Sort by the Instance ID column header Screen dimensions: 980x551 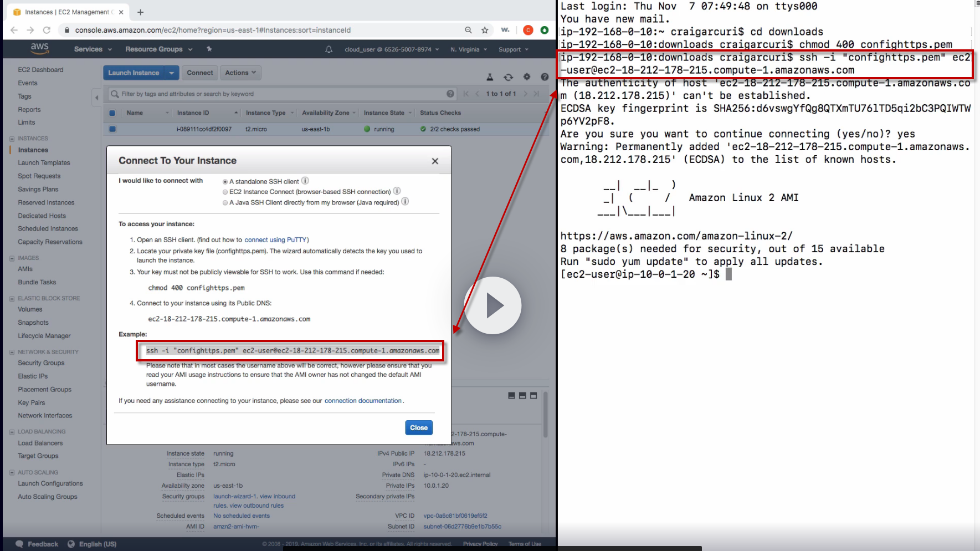point(193,113)
